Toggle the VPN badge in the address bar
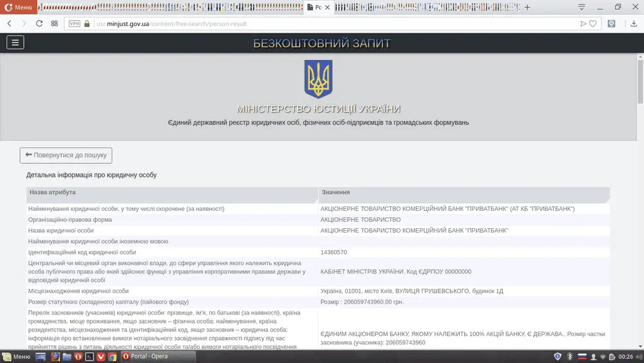The height and width of the screenshot is (363, 644). 74,23
